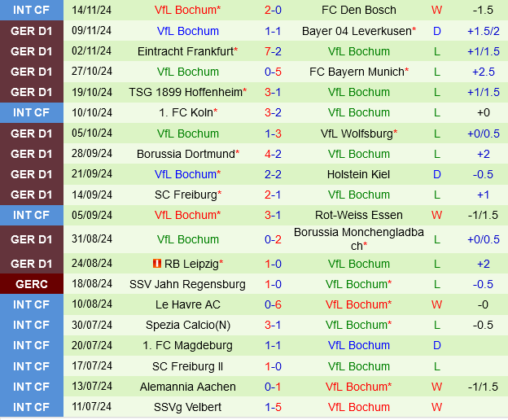Open the FC Den Bosch team link
This screenshot has width=508, height=420.
[359, 10]
